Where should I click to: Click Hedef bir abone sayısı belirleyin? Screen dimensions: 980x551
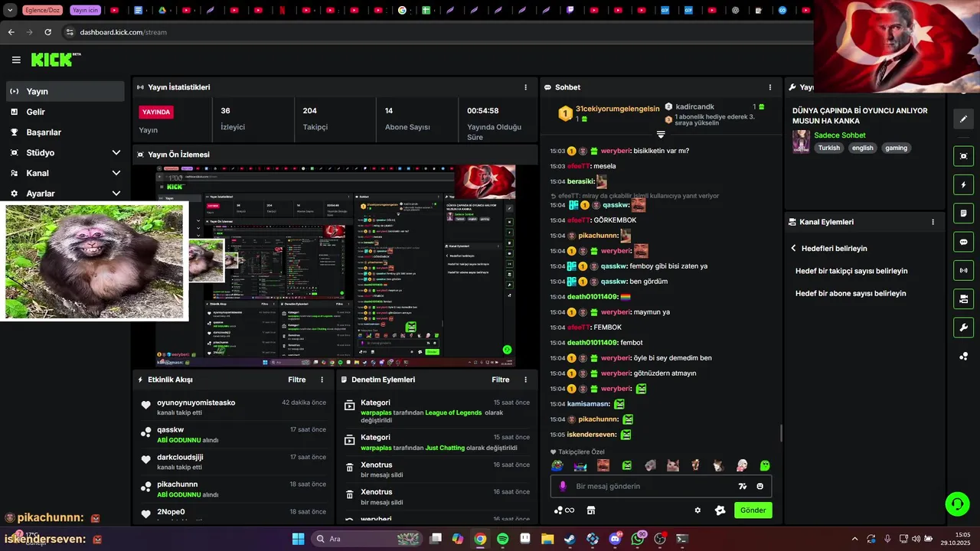pos(851,294)
